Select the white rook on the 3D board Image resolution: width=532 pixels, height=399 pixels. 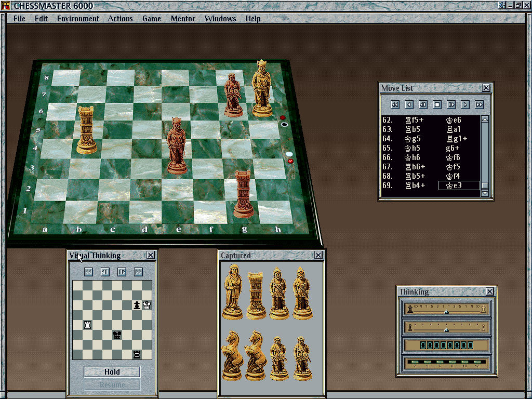[x=87, y=130]
